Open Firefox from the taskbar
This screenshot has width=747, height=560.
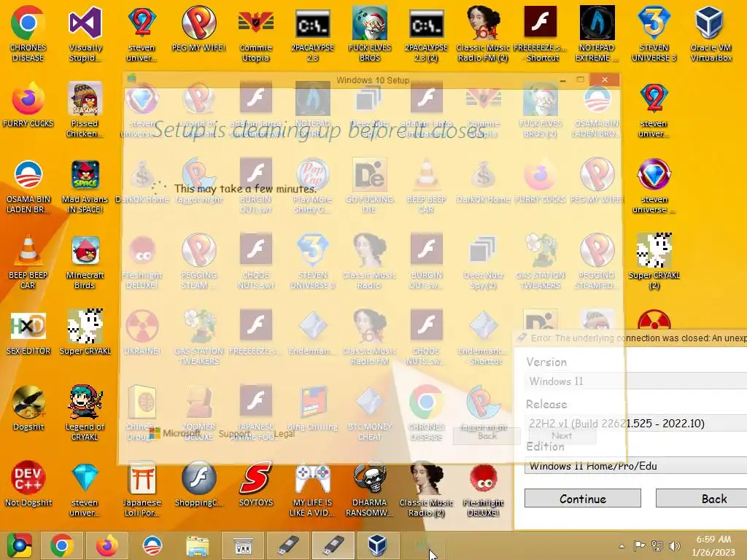click(x=107, y=545)
